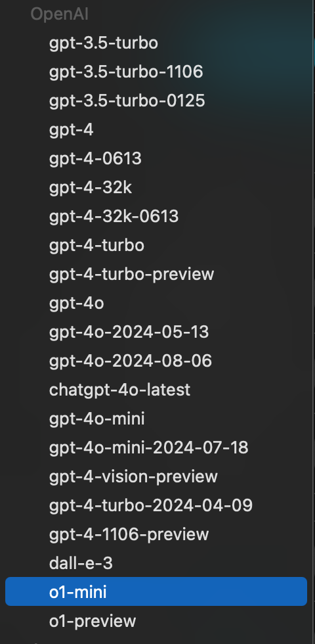Choose dall-e-3 image model
The height and width of the screenshot is (644, 315).
coord(156,563)
